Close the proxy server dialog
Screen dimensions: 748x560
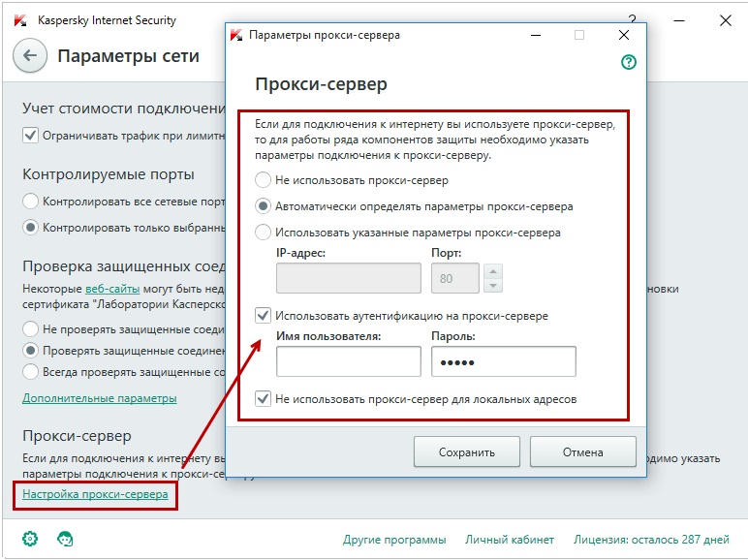pos(623,35)
